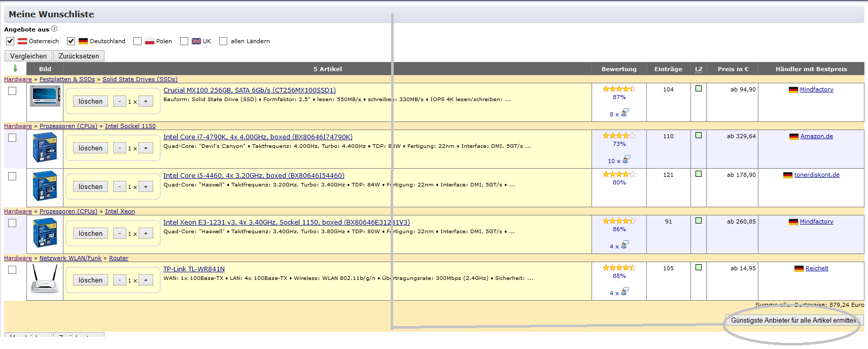Open user reviews icon for Crucial MX100
The width and height of the screenshot is (868, 349).
[x=625, y=112]
